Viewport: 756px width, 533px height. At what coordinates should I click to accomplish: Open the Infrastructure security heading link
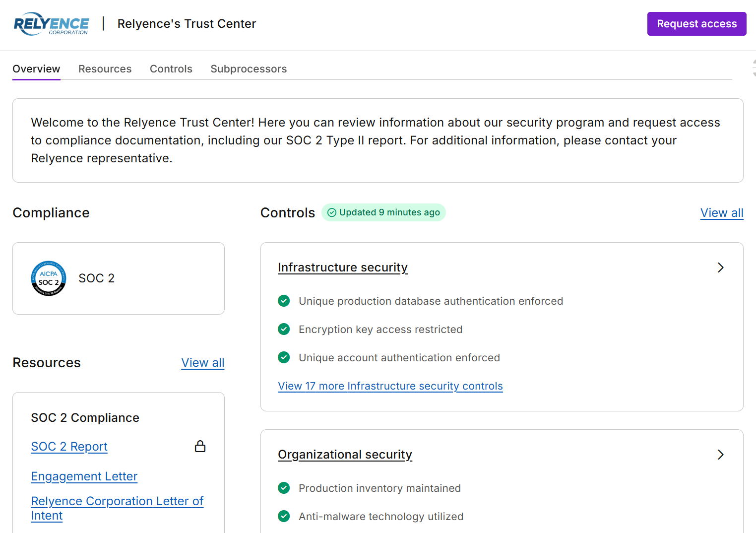(343, 267)
